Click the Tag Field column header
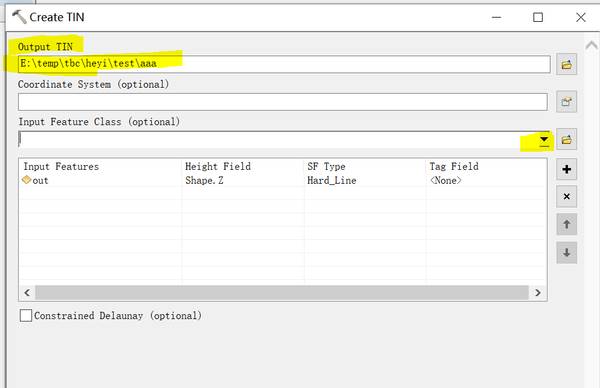The width and height of the screenshot is (600, 388). tap(454, 166)
